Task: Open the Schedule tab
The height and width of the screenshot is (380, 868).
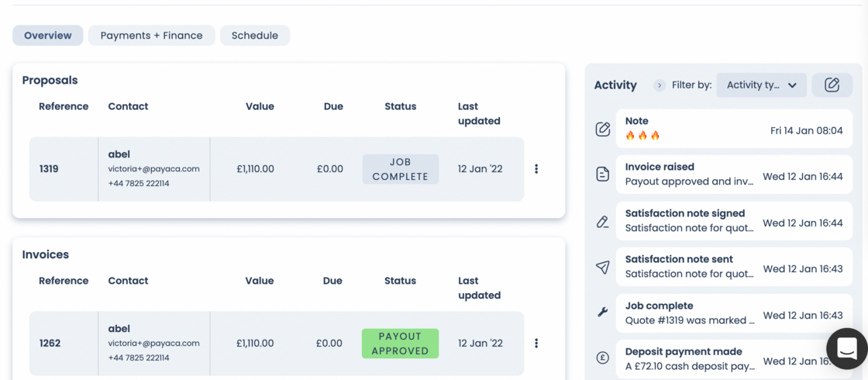Action: pos(255,36)
